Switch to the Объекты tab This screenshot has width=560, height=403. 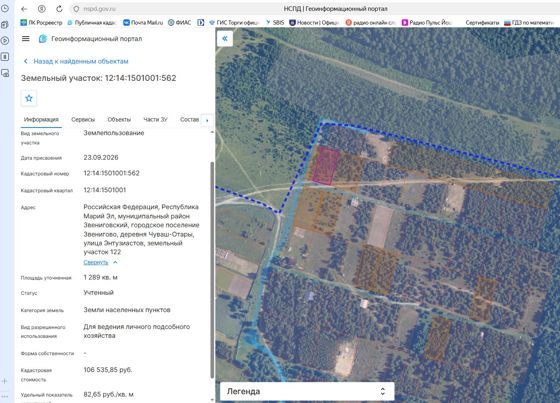119,120
